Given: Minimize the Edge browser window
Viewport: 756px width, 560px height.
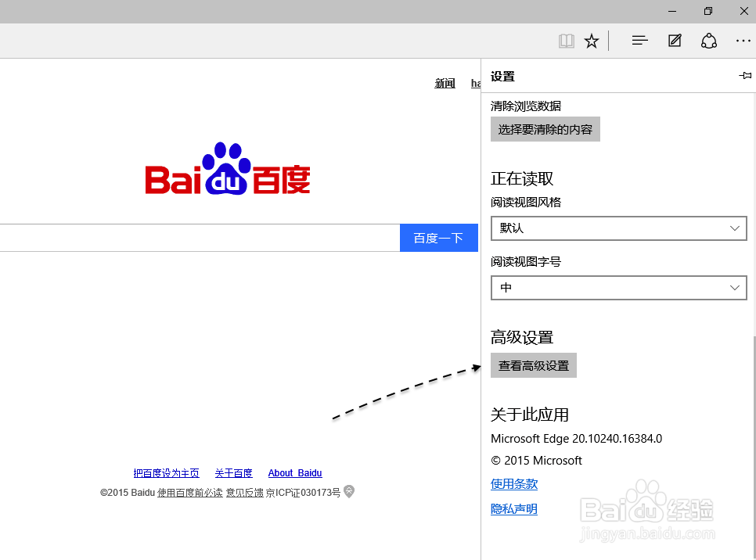Looking at the screenshot, I should [672, 11].
